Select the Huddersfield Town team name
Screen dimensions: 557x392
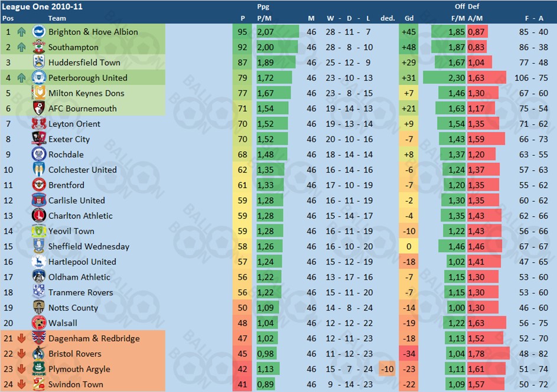pyautogui.click(x=84, y=63)
